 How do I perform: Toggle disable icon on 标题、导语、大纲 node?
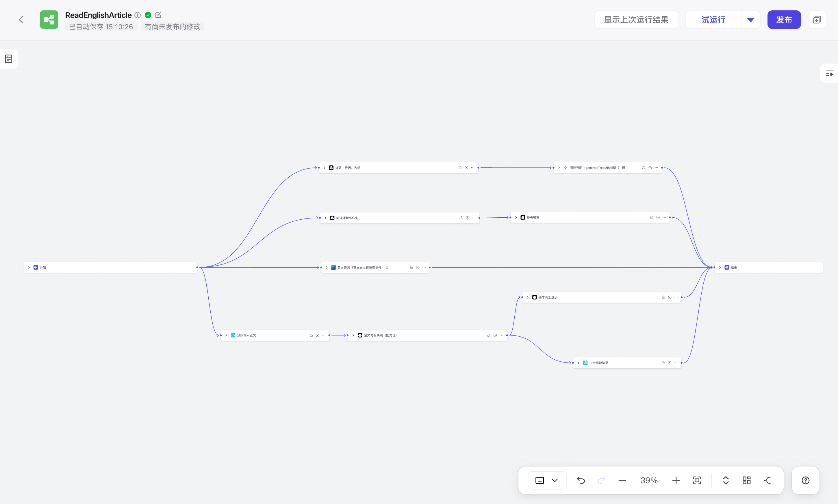460,168
